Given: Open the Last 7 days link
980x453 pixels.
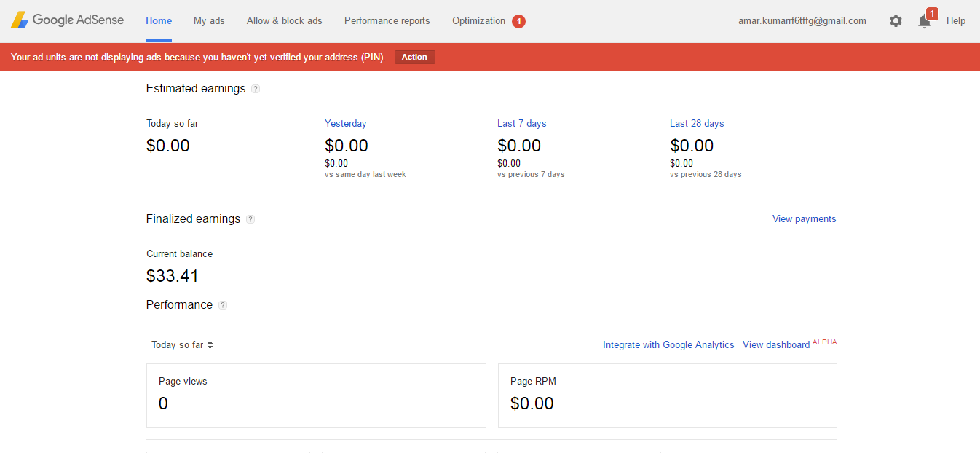Looking at the screenshot, I should (522, 123).
